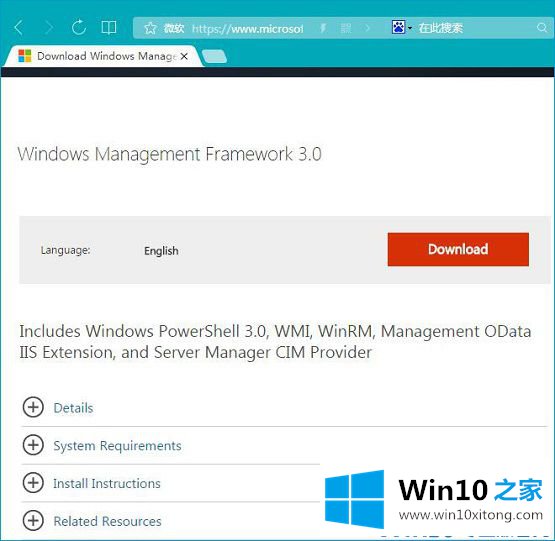Go back with the back arrow
This screenshot has width=555, height=541.
(18, 28)
